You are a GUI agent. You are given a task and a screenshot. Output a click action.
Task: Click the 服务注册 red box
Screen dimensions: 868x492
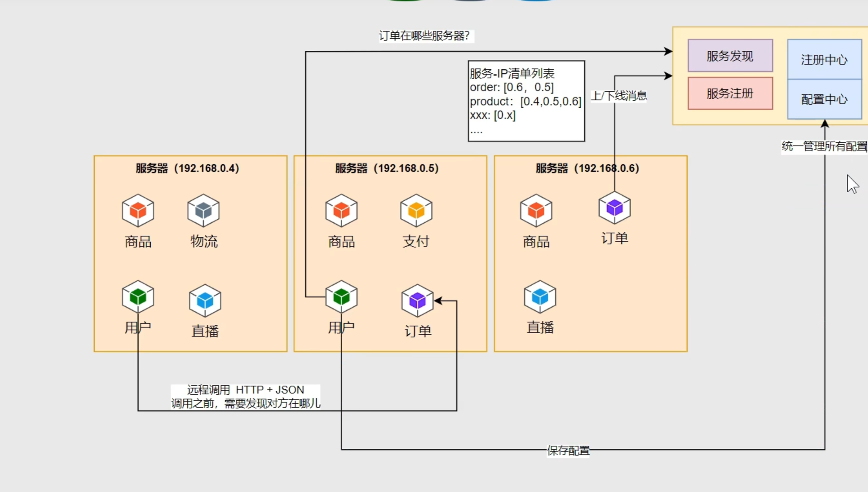pos(730,93)
